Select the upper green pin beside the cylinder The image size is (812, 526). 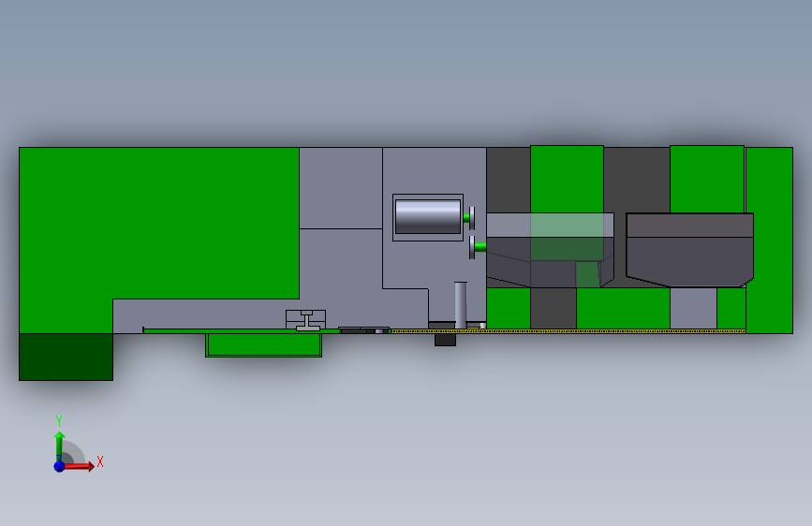point(466,218)
